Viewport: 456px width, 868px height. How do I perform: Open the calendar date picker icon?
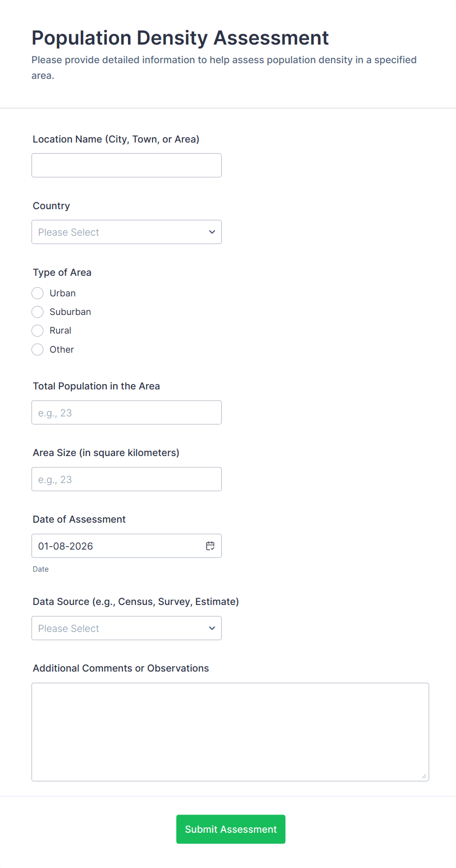tap(210, 545)
